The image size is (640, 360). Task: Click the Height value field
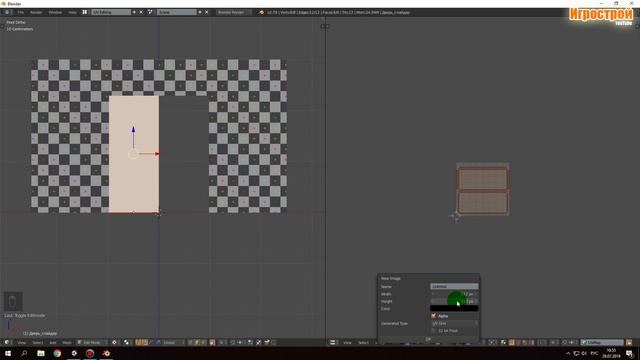(x=454, y=301)
